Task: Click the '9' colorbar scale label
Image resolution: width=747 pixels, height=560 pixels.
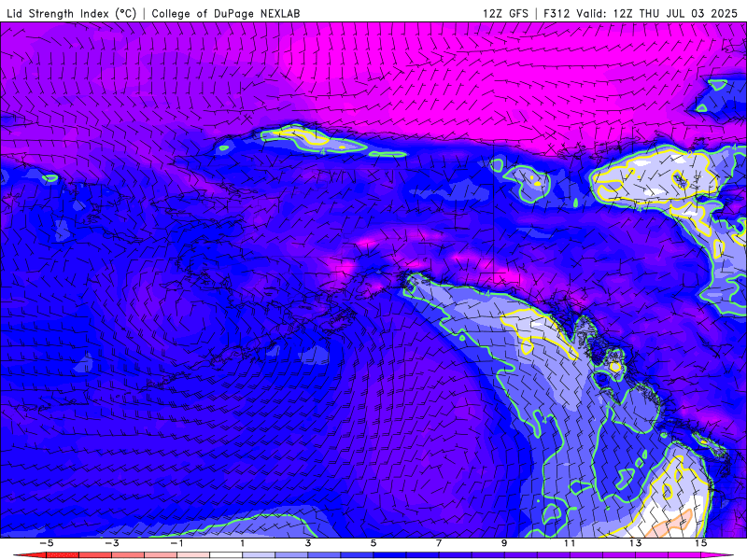Action: 504,543
